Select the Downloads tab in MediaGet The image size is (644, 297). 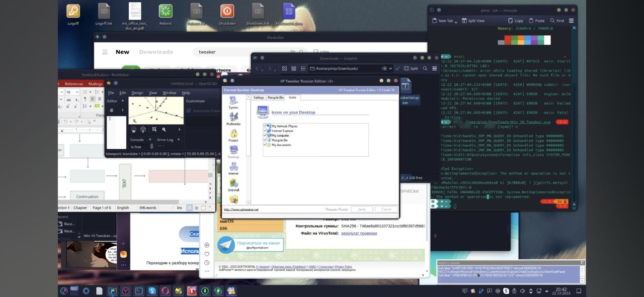[156, 52]
